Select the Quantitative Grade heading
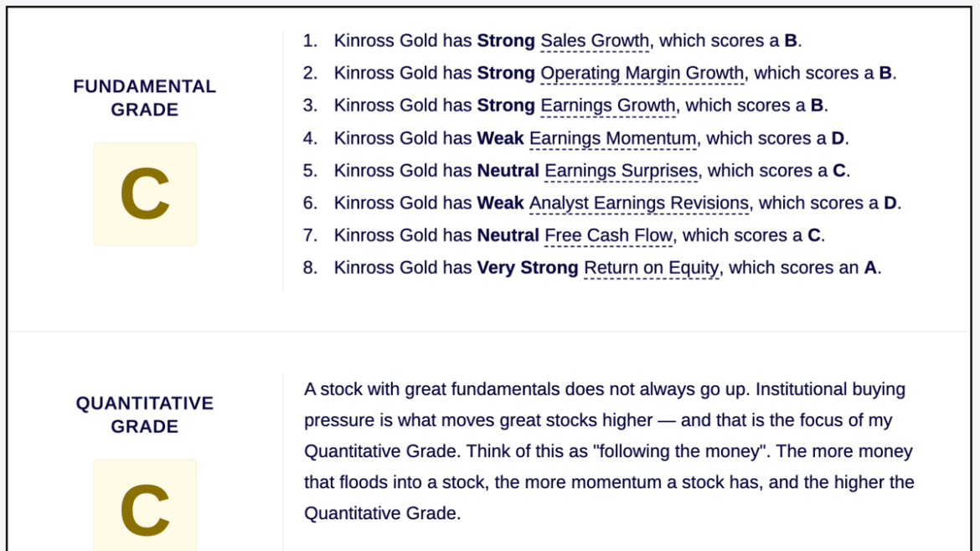Viewport: 980px width, 551px height. coord(145,415)
